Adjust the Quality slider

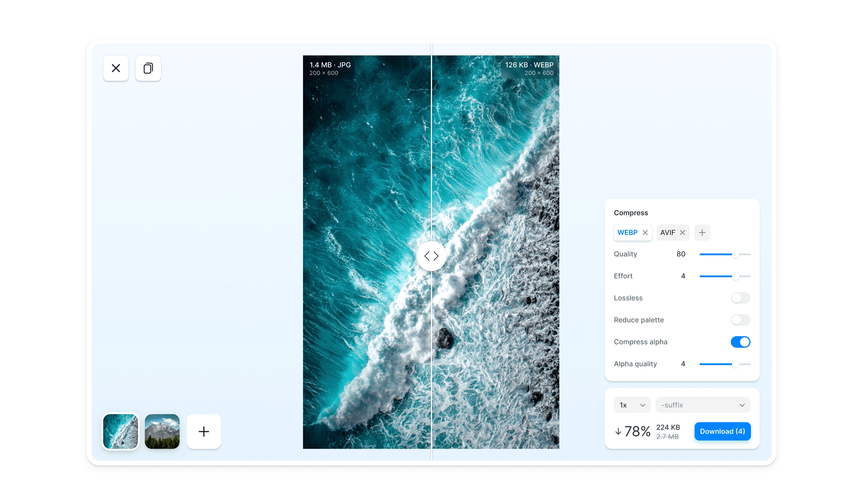tap(735, 254)
